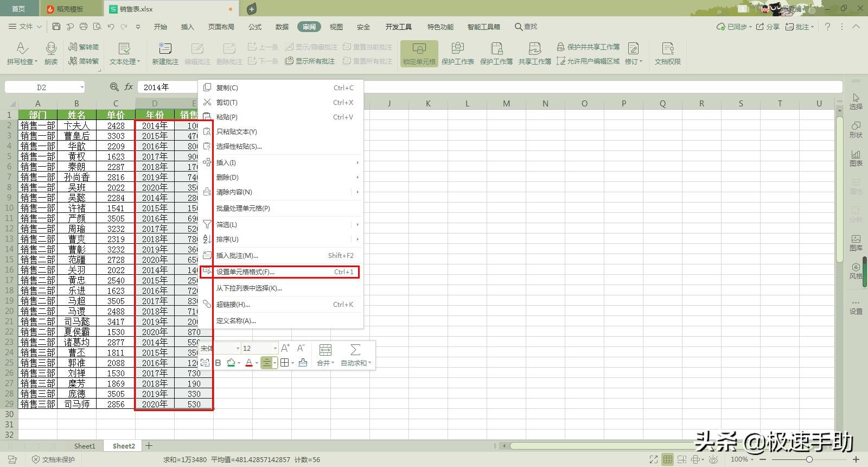868x467 pixels.
Task: Toggle eye-protection mode in the status bar
Action: [713, 459]
